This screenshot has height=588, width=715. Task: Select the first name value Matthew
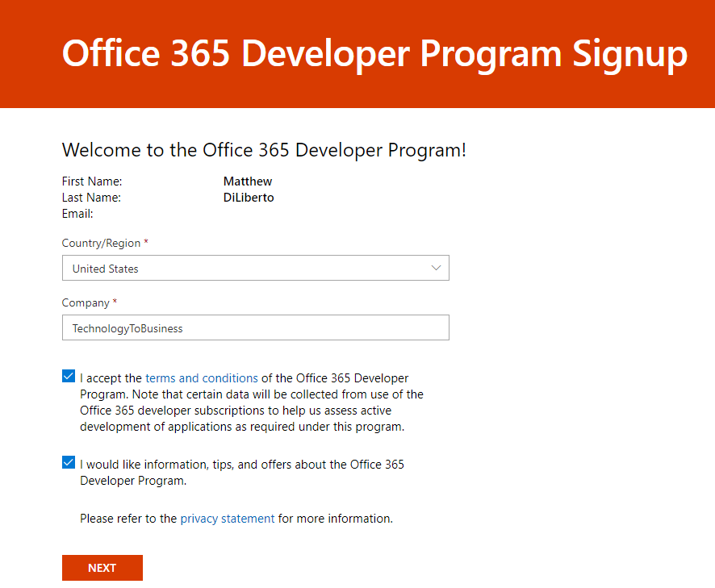click(x=248, y=181)
